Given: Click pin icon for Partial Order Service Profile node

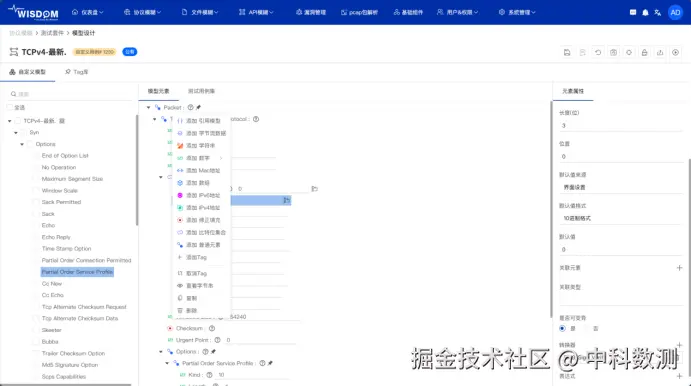Looking at the screenshot, I should point(270,363).
